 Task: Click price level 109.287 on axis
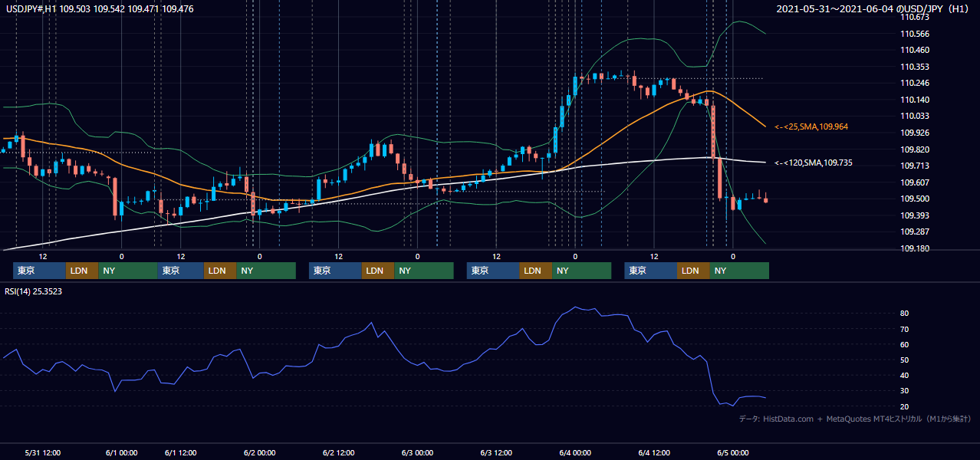pyautogui.click(x=915, y=232)
